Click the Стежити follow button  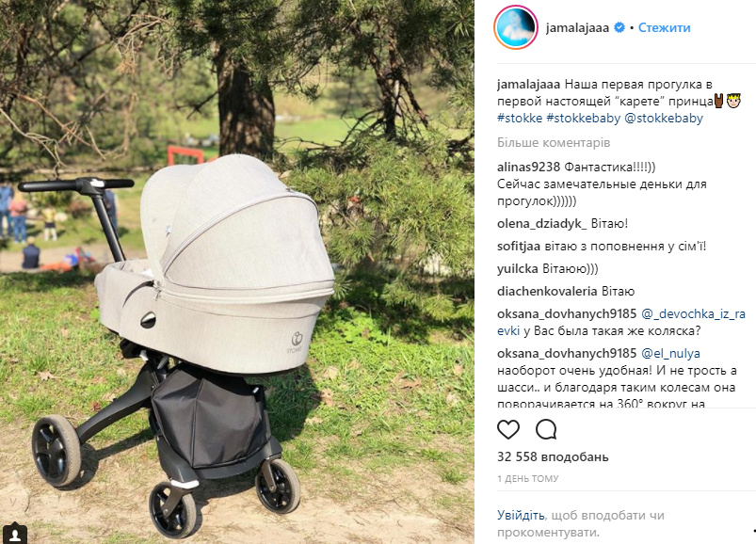coord(664,27)
